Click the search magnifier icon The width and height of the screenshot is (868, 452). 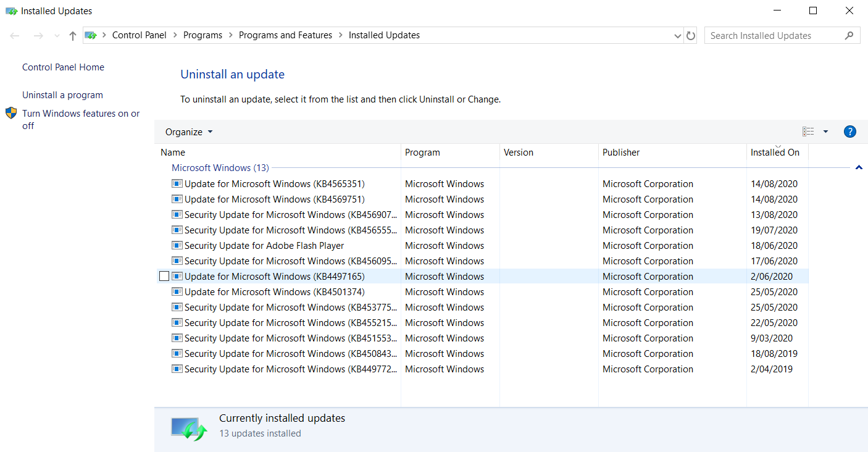849,35
